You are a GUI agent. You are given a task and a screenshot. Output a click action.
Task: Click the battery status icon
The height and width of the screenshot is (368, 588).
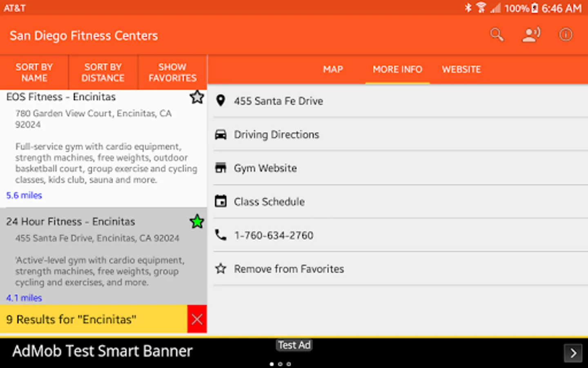point(535,8)
